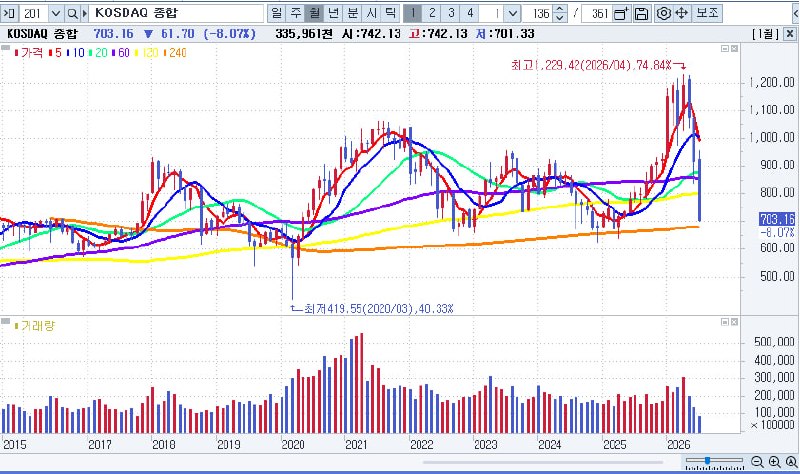Open the dropdown next to symbol code 201
The height and width of the screenshot is (474, 800).
pyautogui.click(x=56, y=13)
